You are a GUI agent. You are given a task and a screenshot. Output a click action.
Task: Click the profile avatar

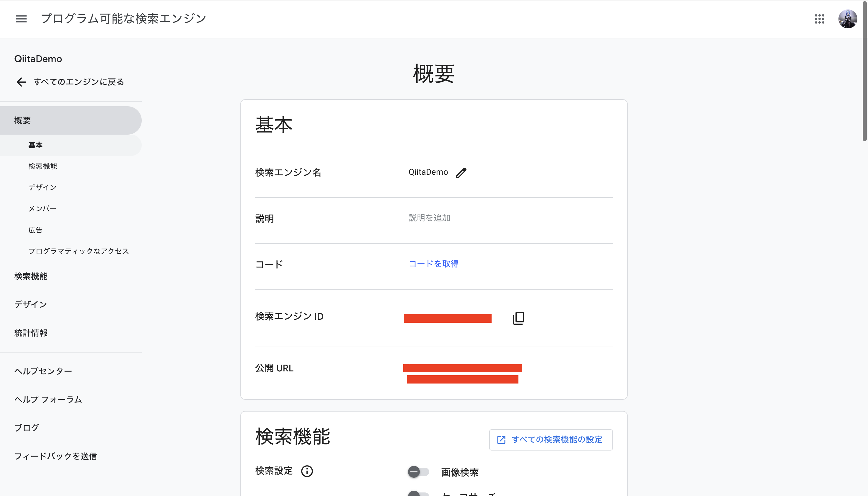848,19
